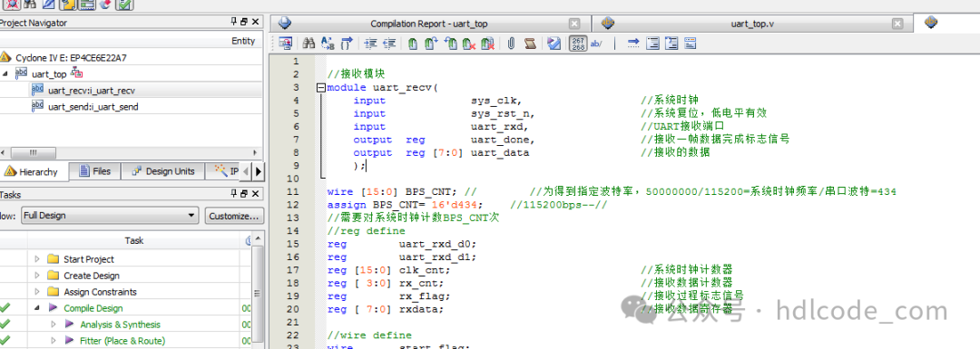The width and height of the screenshot is (980, 349).
Task: Float the Tasks panel
Action: 244,195
